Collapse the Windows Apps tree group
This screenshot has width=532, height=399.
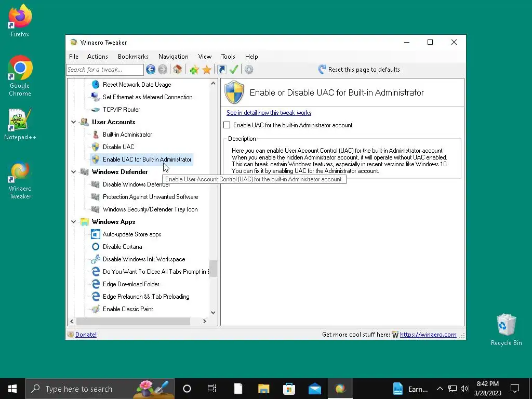pyautogui.click(x=73, y=222)
